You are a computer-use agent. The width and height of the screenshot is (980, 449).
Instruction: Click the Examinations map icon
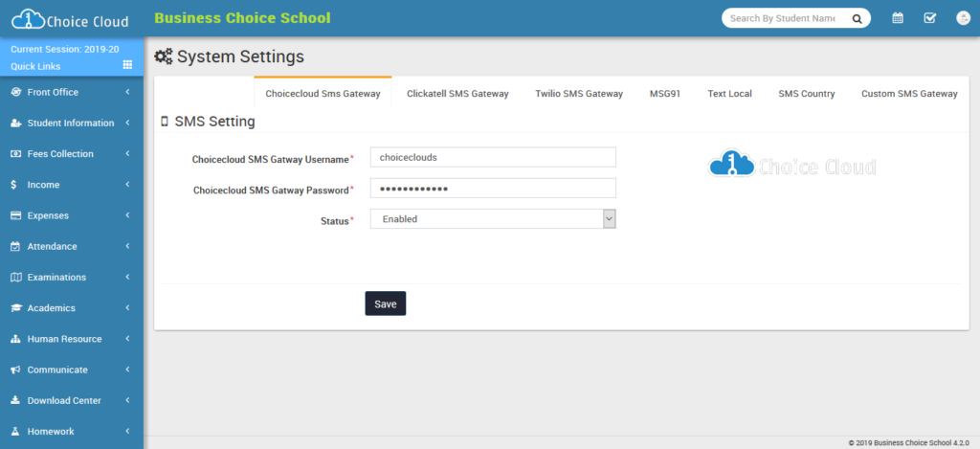[16, 277]
